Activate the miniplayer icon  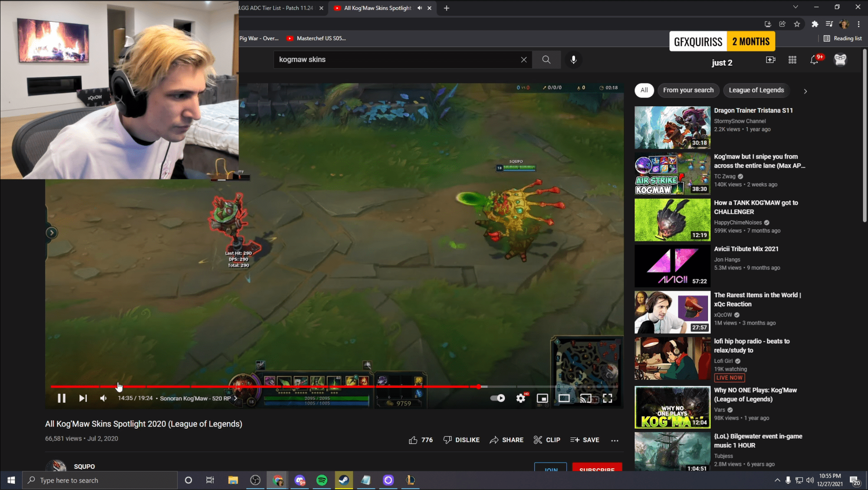pos(542,398)
